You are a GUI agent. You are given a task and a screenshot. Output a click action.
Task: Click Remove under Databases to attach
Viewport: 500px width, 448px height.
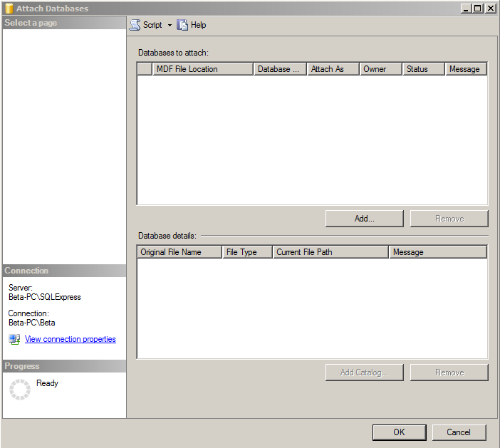(449, 219)
